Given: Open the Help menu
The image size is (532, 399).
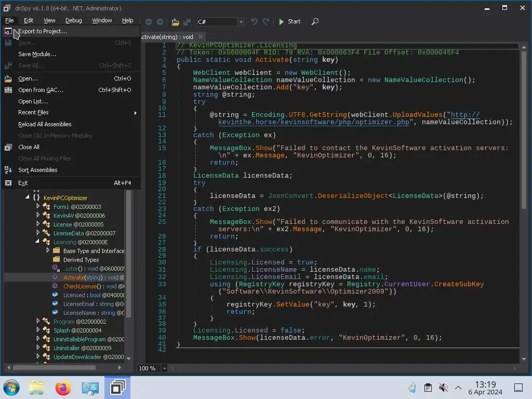Looking at the screenshot, I should (x=128, y=20).
